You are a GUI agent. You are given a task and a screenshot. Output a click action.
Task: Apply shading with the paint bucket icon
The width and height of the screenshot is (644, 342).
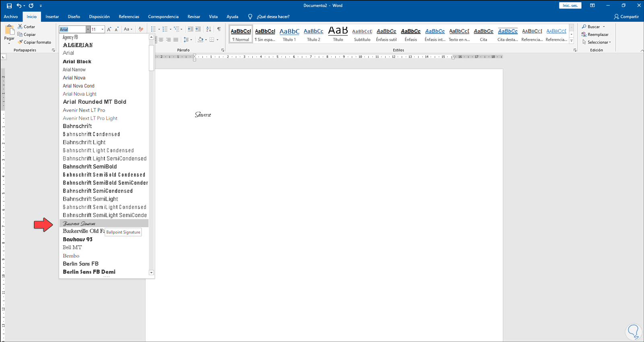pos(200,39)
